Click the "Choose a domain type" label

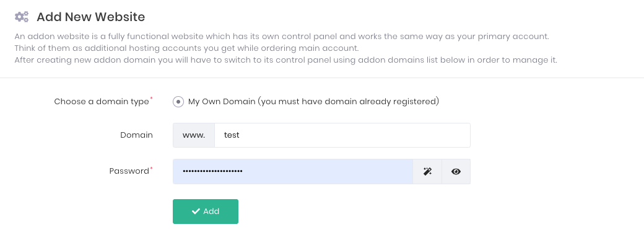[102, 101]
